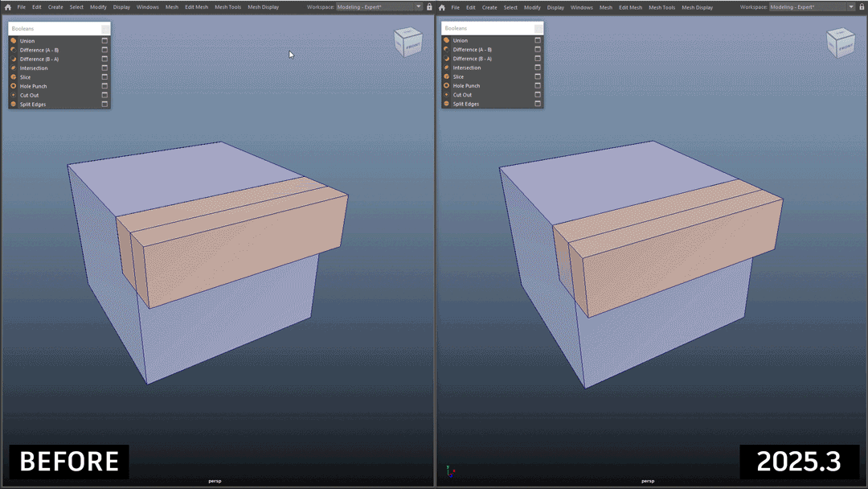Click the Cut Out icon in the right Booleans menu
The image size is (868, 489).
tap(446, 95)
